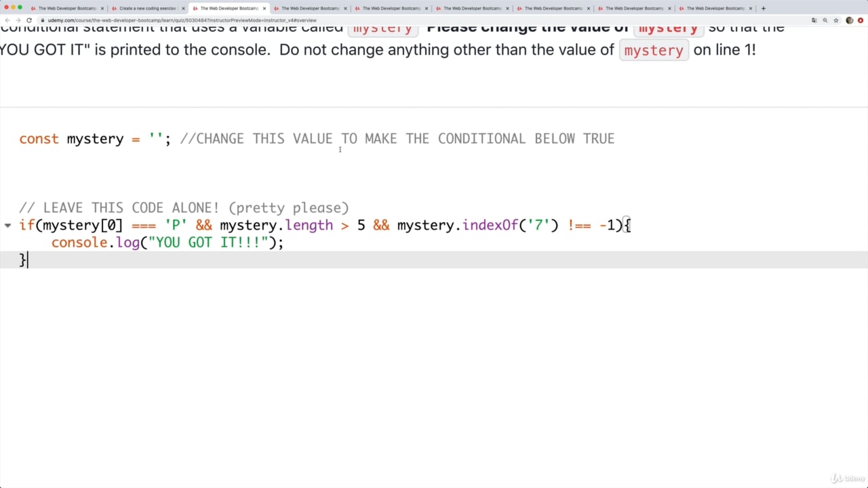Click the 'LEAVE THIS CODE ALONE' comment line

(184, 208)
